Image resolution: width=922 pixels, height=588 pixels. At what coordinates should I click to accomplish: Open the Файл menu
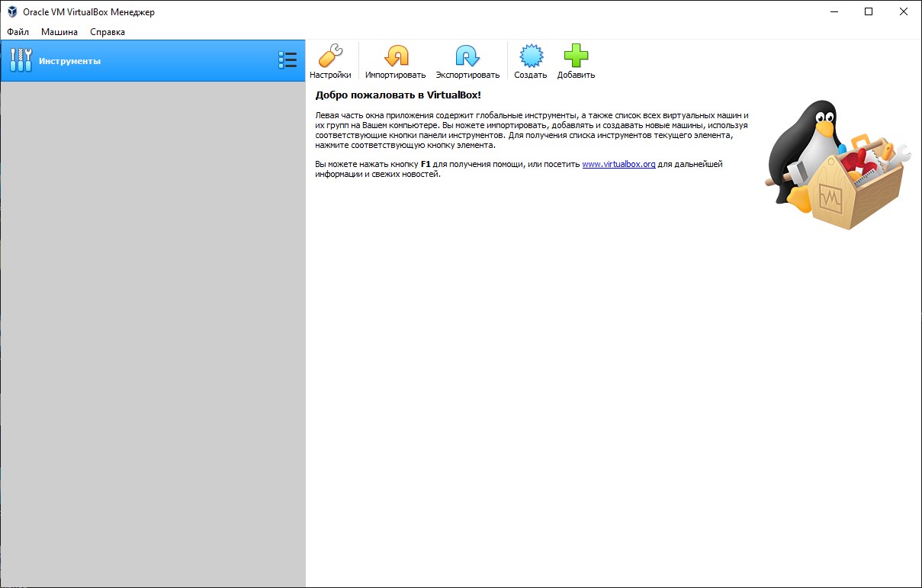[18, 32]
